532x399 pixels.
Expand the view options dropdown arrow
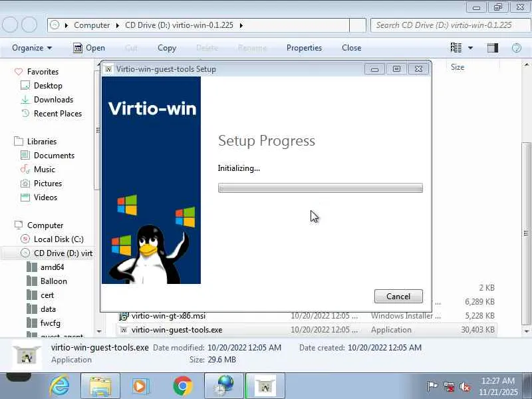[470, 48]
